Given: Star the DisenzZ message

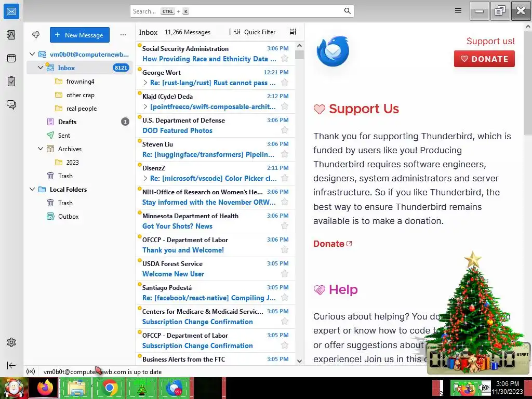Looking at the screenshot, I should (x=285, y=178).
